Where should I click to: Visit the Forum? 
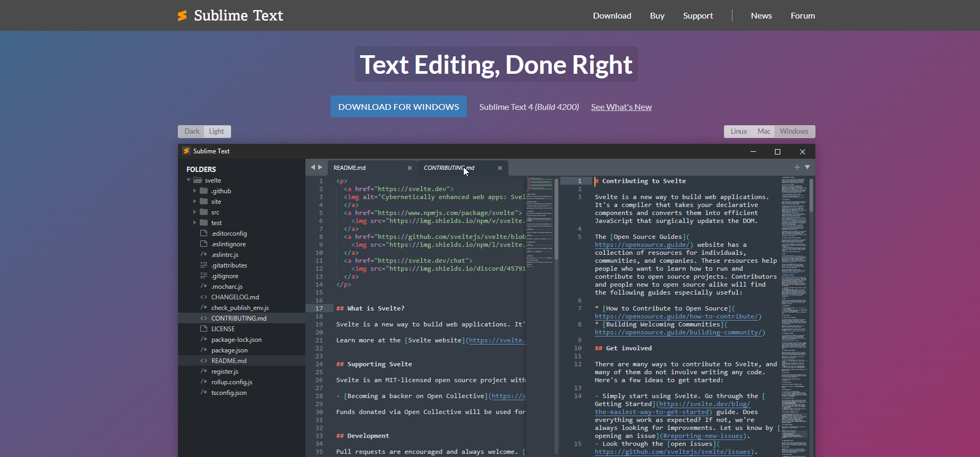(x=803, y=16)
